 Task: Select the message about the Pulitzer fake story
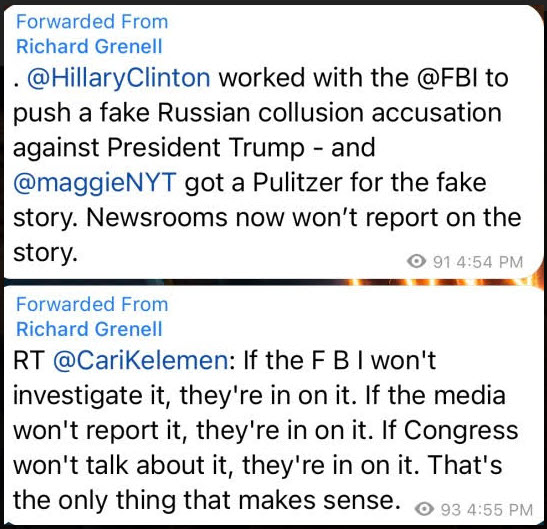point(274,142)
